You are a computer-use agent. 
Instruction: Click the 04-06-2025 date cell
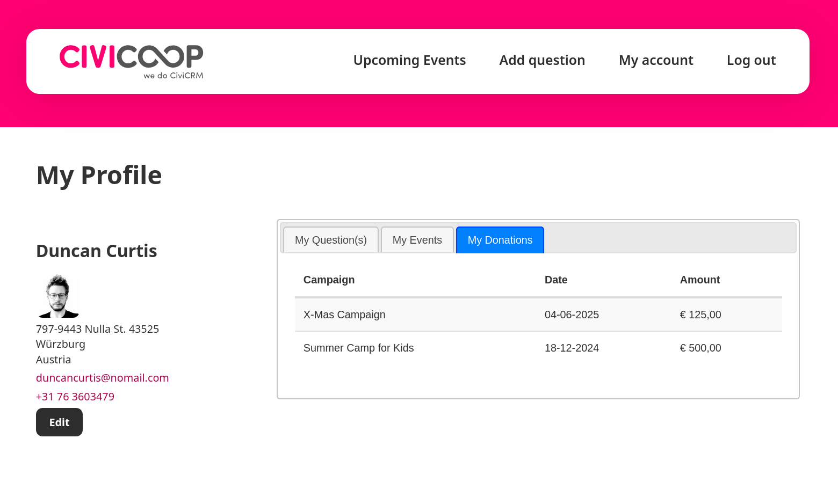pyautogui.click(x=572, y=315)
